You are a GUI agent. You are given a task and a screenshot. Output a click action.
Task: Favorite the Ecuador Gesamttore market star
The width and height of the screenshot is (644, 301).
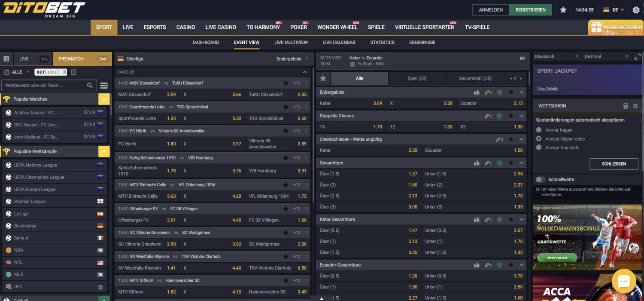(511, 265)
